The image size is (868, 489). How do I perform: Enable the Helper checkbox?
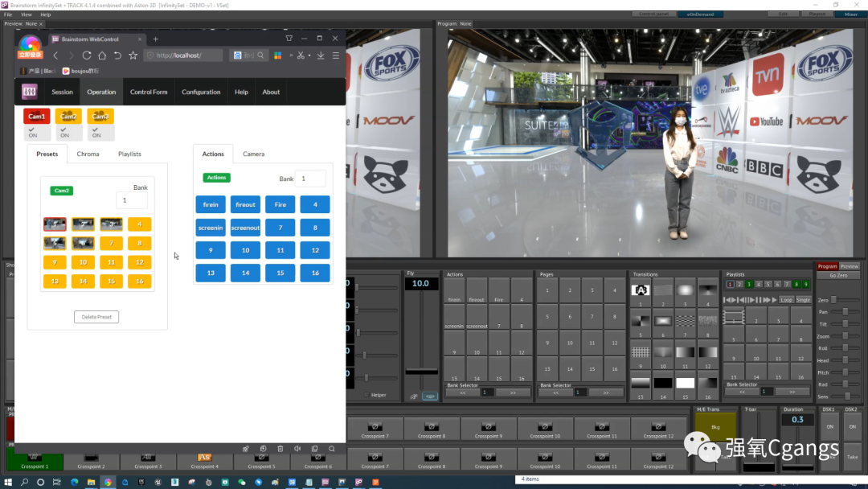[367, 395]
